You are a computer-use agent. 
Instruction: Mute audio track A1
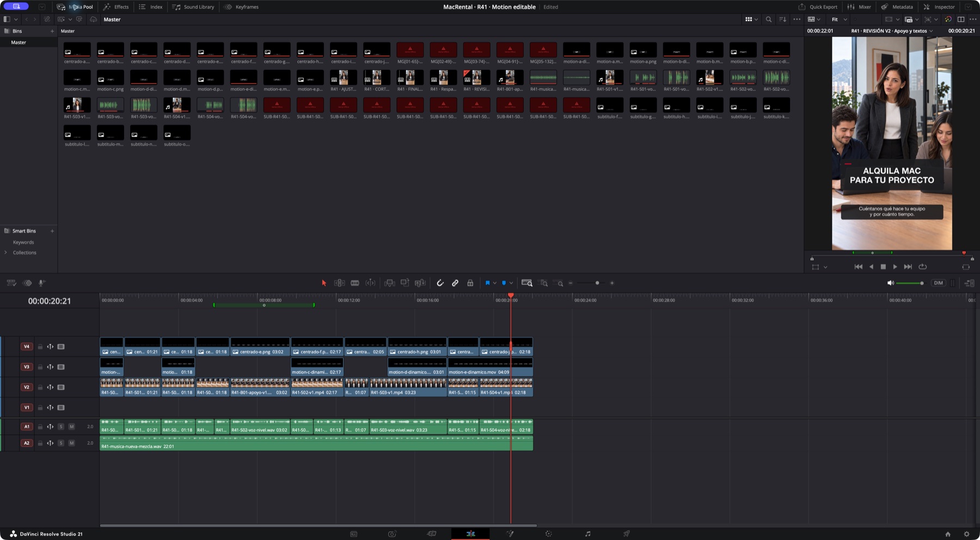[x=71, y=427]
